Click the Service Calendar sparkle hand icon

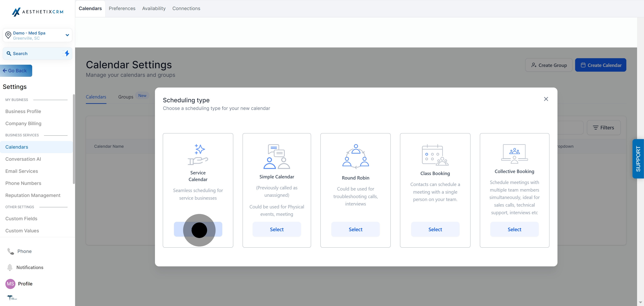(x=198, y=154)
